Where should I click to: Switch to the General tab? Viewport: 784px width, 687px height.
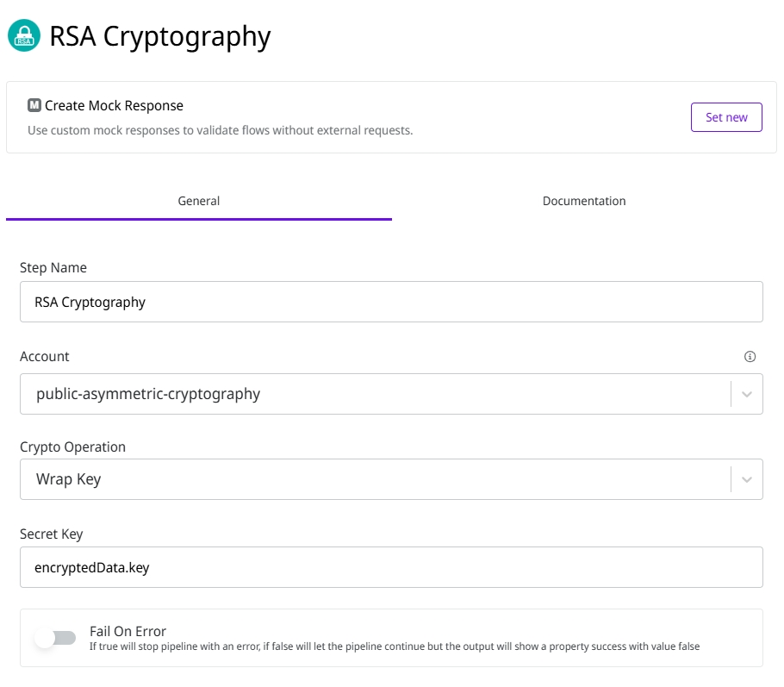tap(199, 202)
